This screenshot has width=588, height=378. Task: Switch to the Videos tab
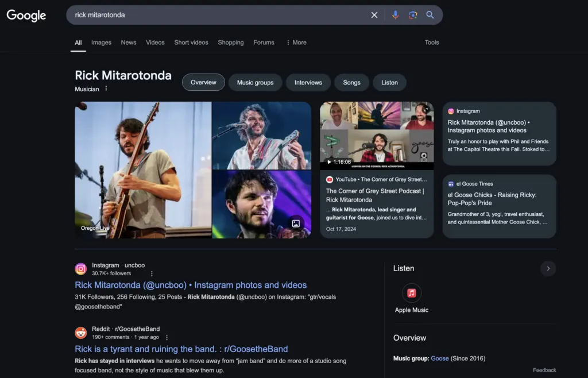pyautogui.click(x=155, y=43)
